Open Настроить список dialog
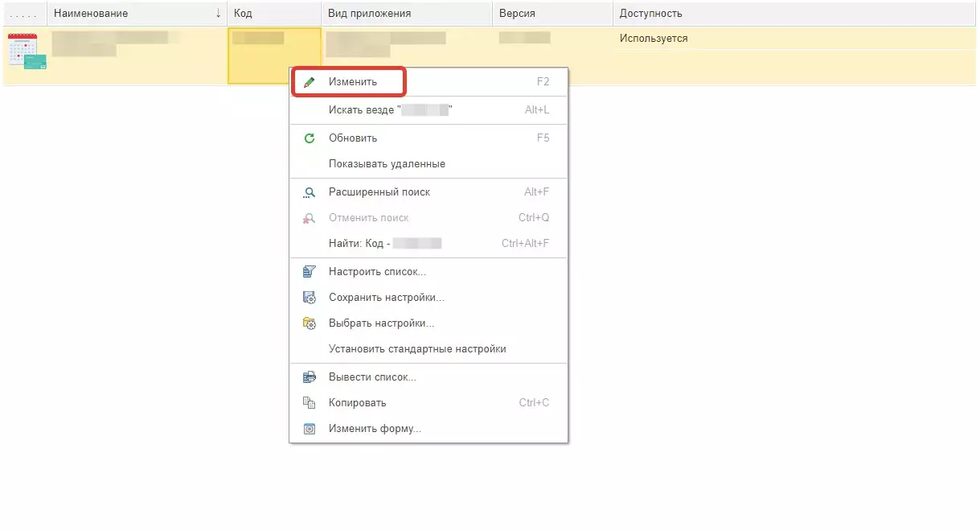Screen dimensions: 980x531 (x=428, y=272)
